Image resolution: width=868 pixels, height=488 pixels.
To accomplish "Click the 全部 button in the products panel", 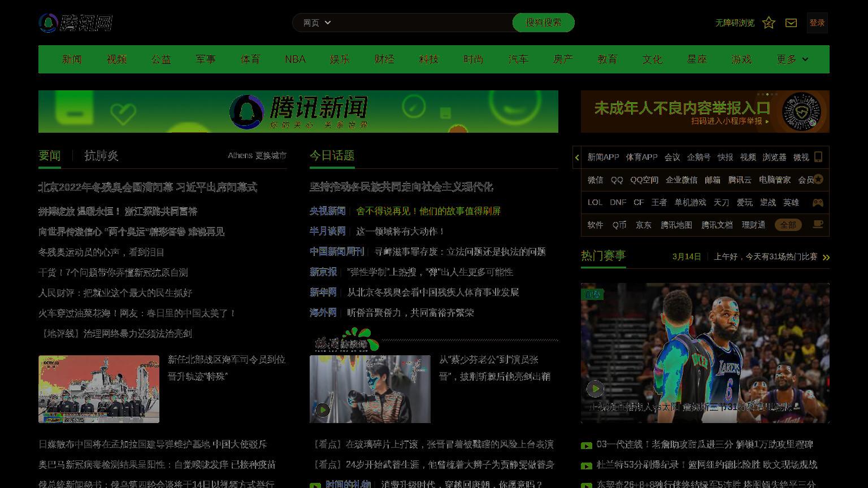I will [x=788, y=225].
